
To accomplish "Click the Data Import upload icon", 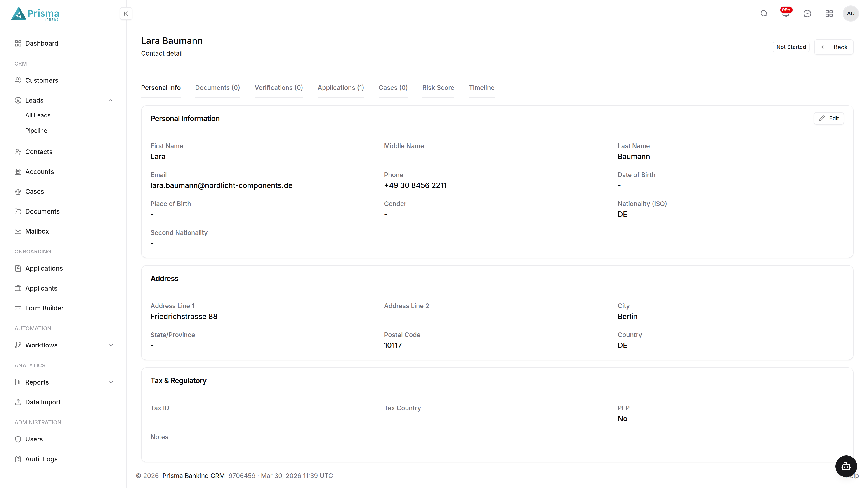I will click(x=18, y=402).
